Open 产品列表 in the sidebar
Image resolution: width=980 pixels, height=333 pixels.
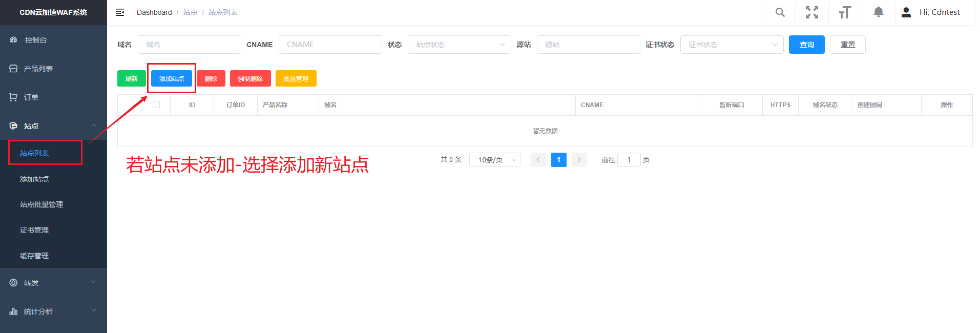click(38, 69)
